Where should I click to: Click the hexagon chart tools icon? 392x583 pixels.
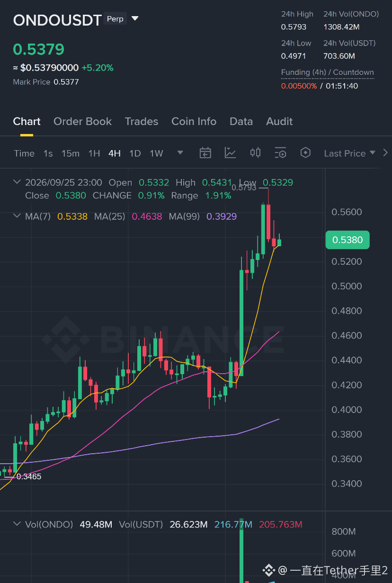point(305,152)
